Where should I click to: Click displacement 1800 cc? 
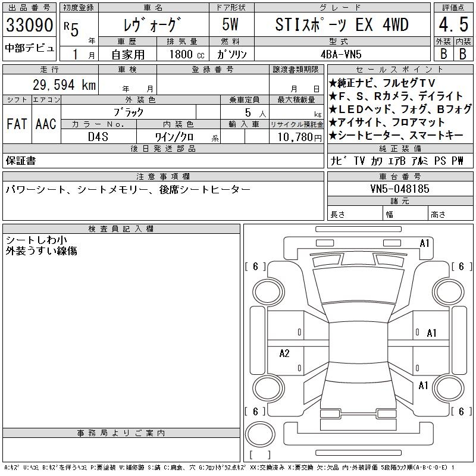(x=187, y=54)
